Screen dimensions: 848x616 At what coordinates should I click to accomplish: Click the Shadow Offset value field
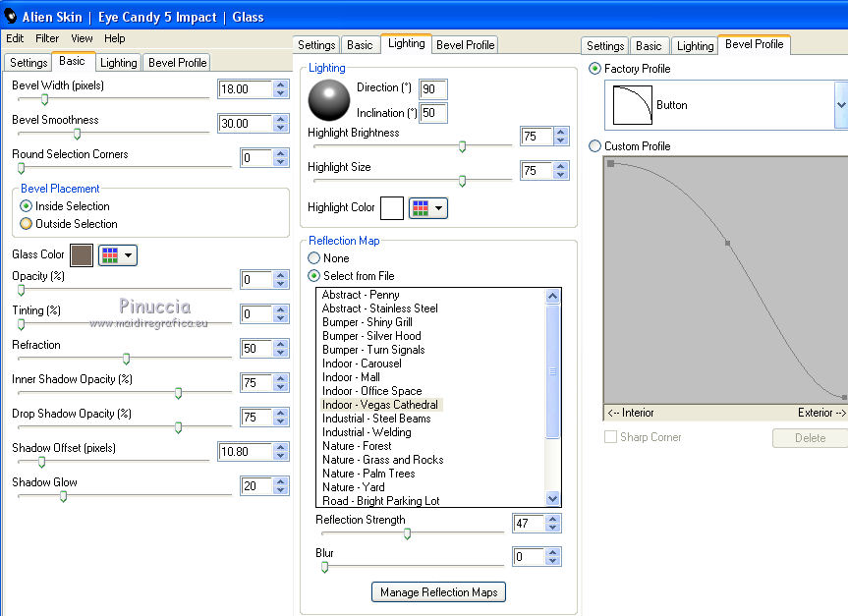point(245,452)
